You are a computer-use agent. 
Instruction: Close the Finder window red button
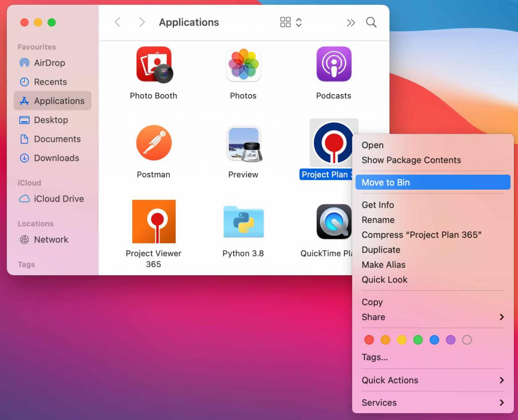(x=24, y=22)
